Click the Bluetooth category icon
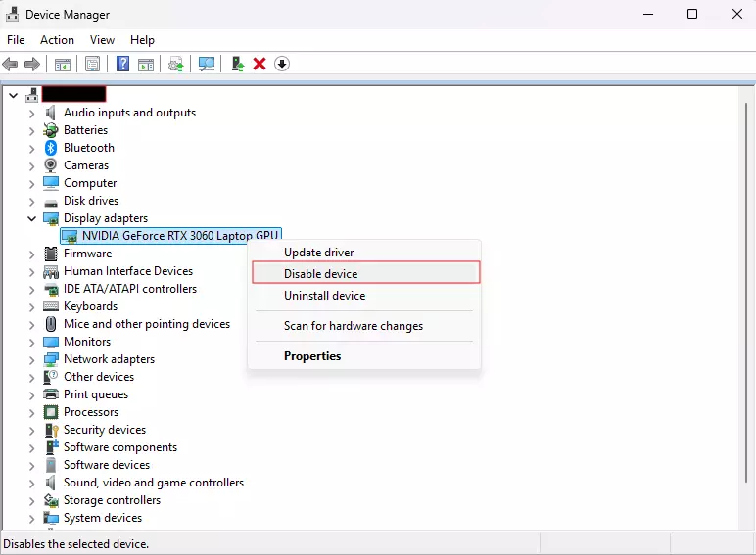This screenshot has height=555, width=756. click(51, 148)
